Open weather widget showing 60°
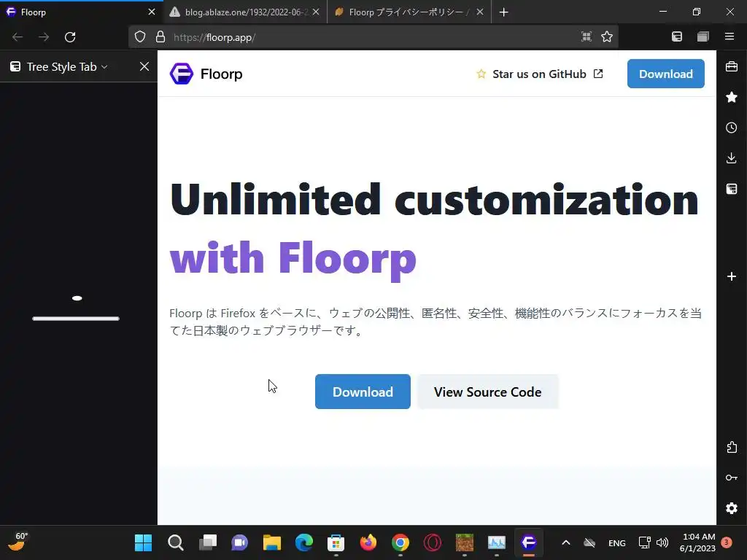 point(18,542)
